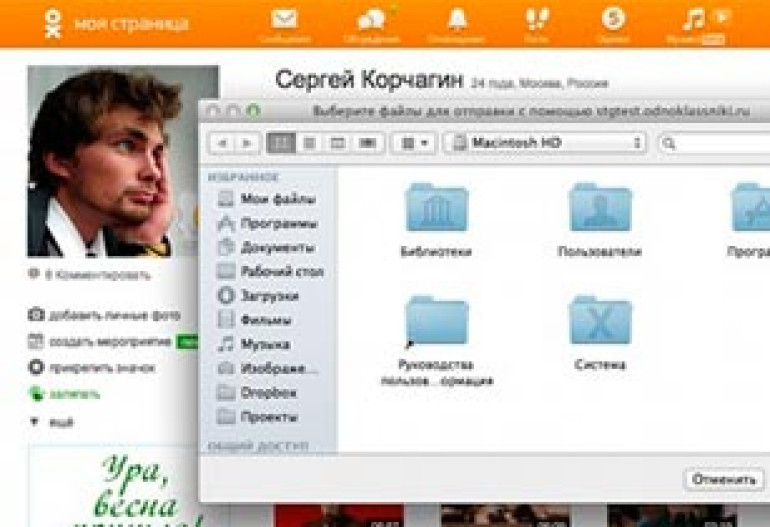
Task: Go back in file dialog
Action: click(x=222, y=143)
